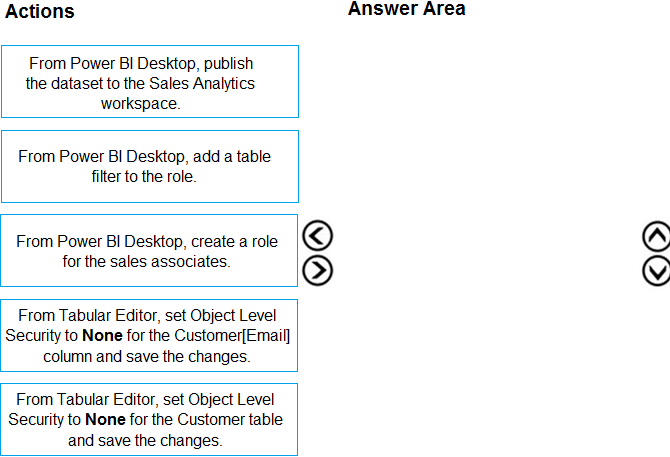
Task: Select the Customer[Email] column Object Level Security action
Action: click(x=150, y=335)
